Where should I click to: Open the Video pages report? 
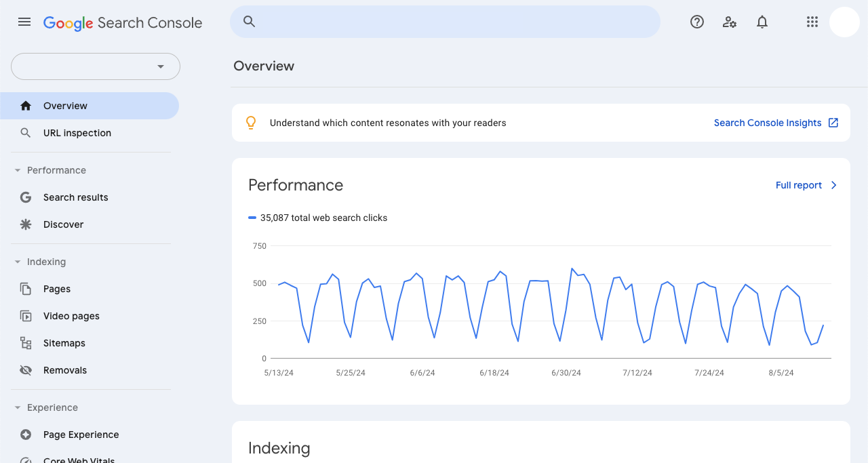coord(90,316)
